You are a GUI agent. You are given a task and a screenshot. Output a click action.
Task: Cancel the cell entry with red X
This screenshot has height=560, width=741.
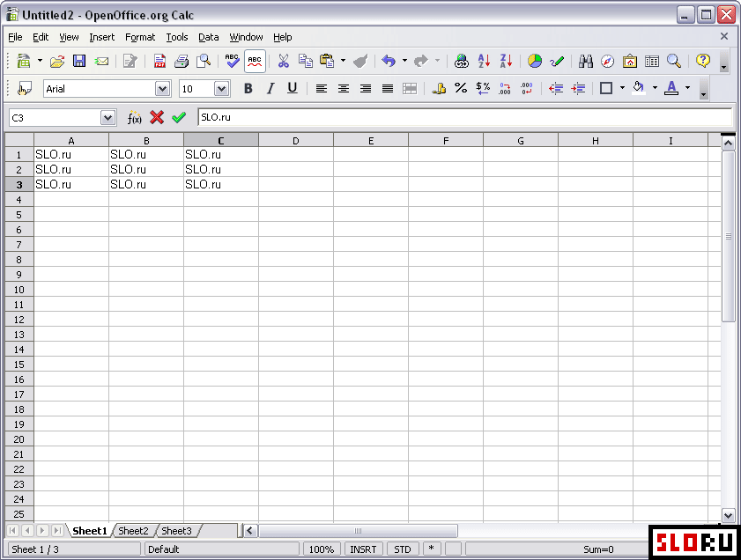click(x=157, y=117)
